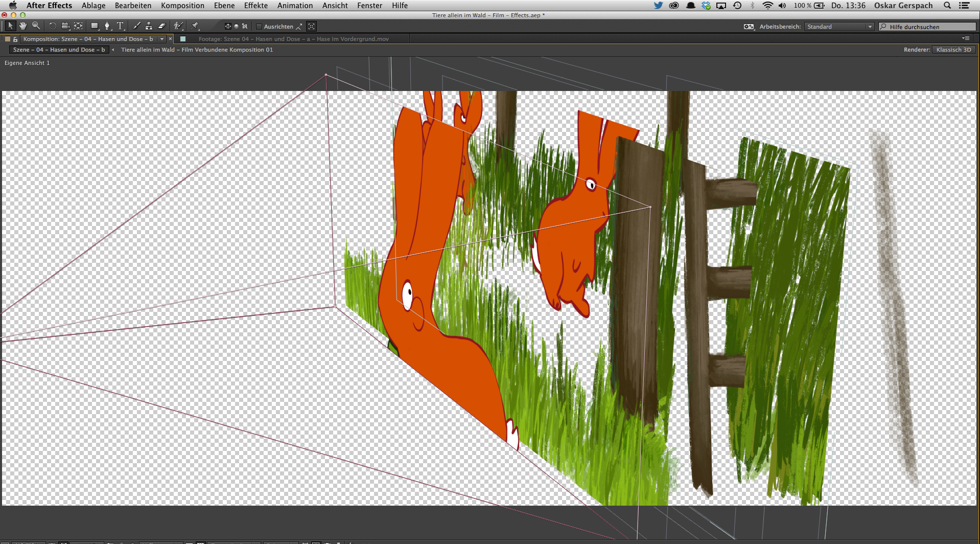
Task: Select the Rotation tool
Action: tap(52, 26)
